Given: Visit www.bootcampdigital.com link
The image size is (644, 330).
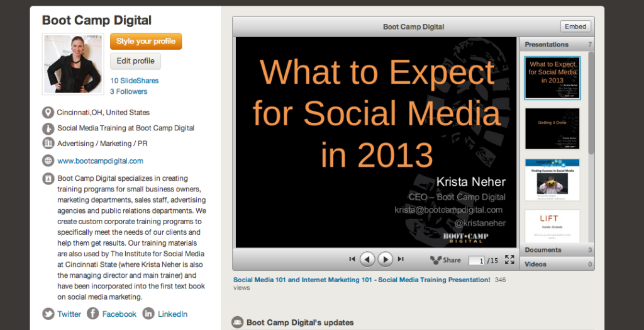Looking at the screenshot, I should click(100, 161).
